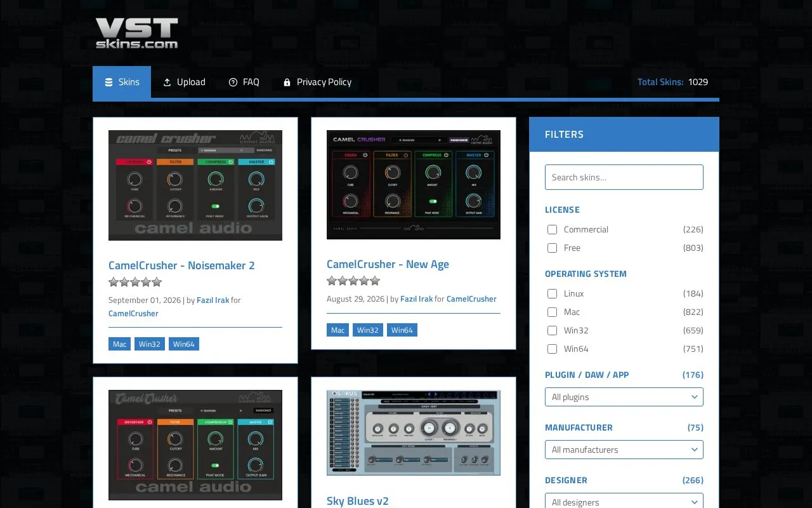
Task: Open the Privacy Policy page
Action: pyautogui.click(x=317, y=82)
